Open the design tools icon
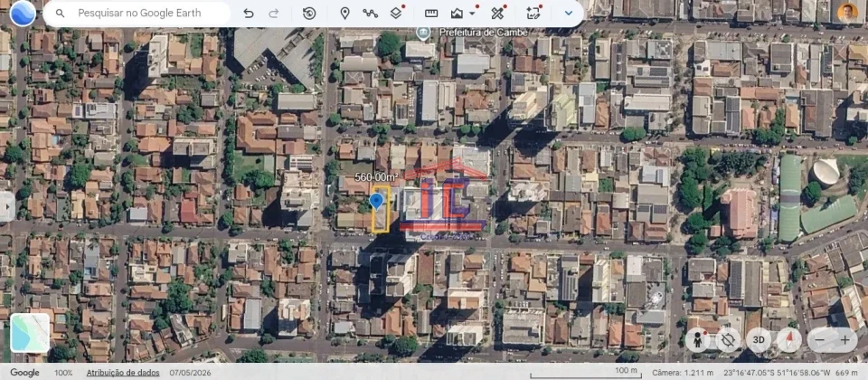 point(497,14)
